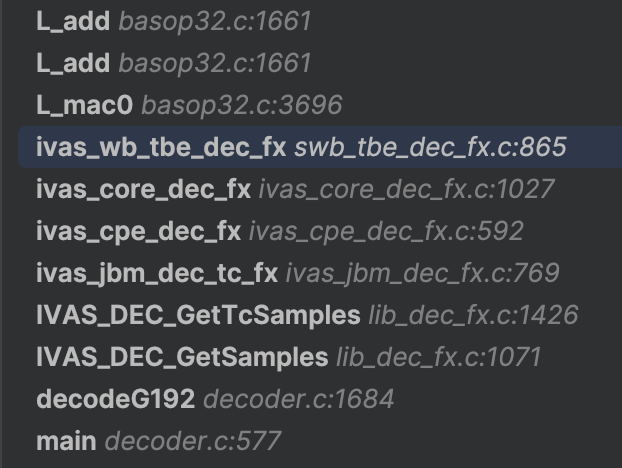622x468 pixels.
Task: Select the main function frame
Action: tap(66, 441)
